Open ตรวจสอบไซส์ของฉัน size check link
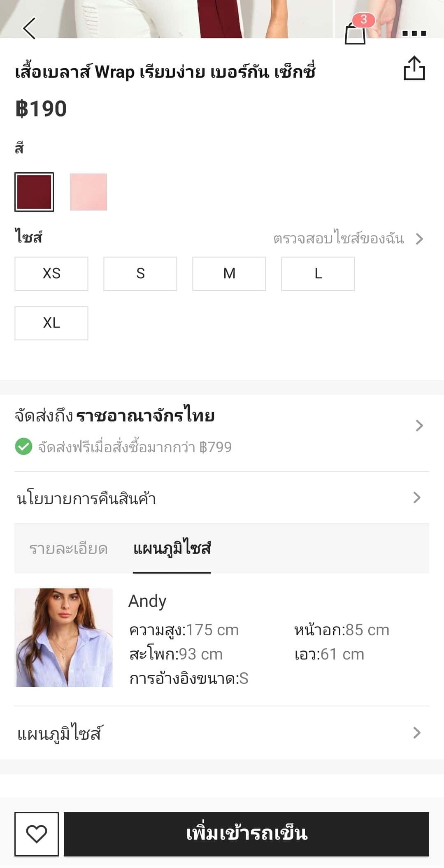The image size is (444, 868). [348, 238]
